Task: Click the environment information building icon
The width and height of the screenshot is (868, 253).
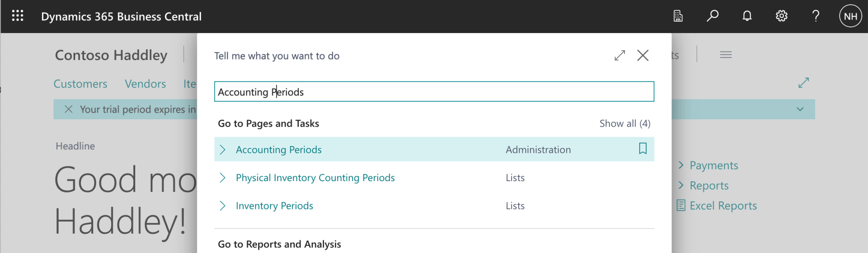Action: tap(678, 16)
